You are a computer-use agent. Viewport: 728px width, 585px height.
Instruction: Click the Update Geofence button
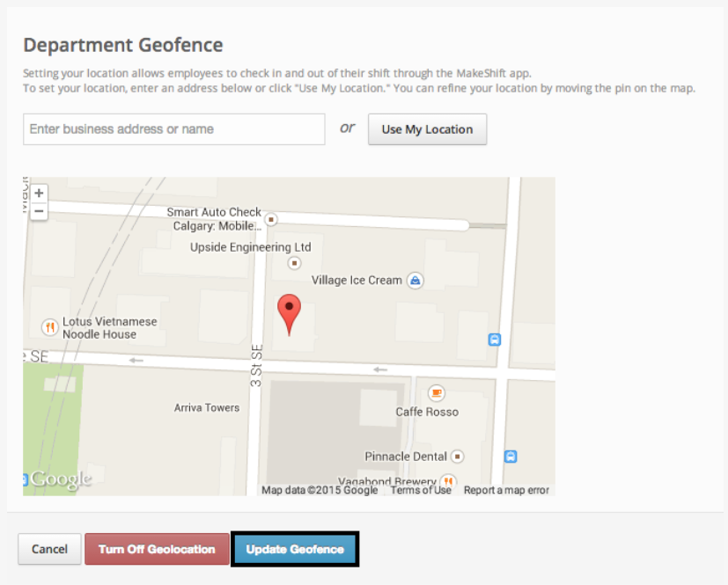[x=295, y=549]
